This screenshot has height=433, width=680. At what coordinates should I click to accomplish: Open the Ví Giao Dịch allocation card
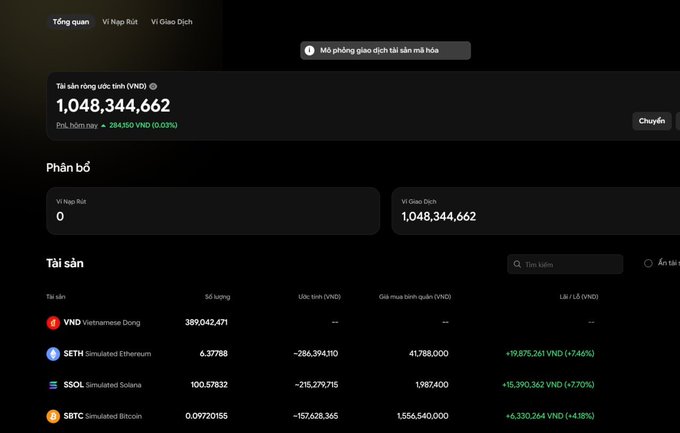(536, 211)
